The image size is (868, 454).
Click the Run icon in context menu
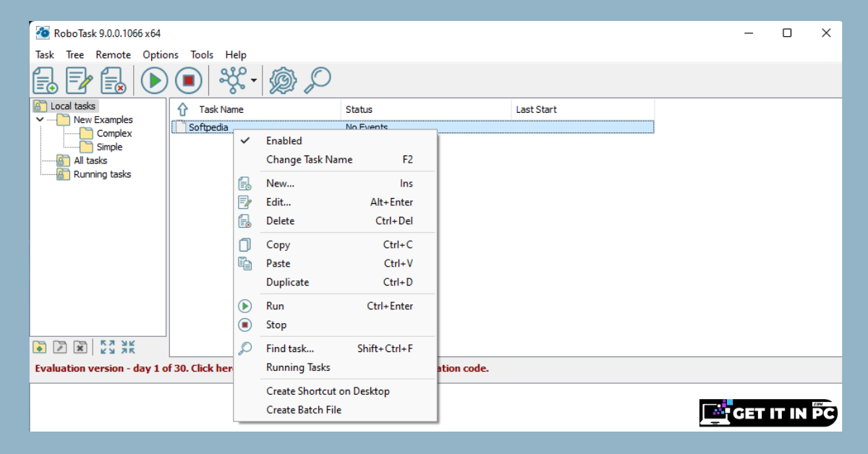click(x=245, y=307)
